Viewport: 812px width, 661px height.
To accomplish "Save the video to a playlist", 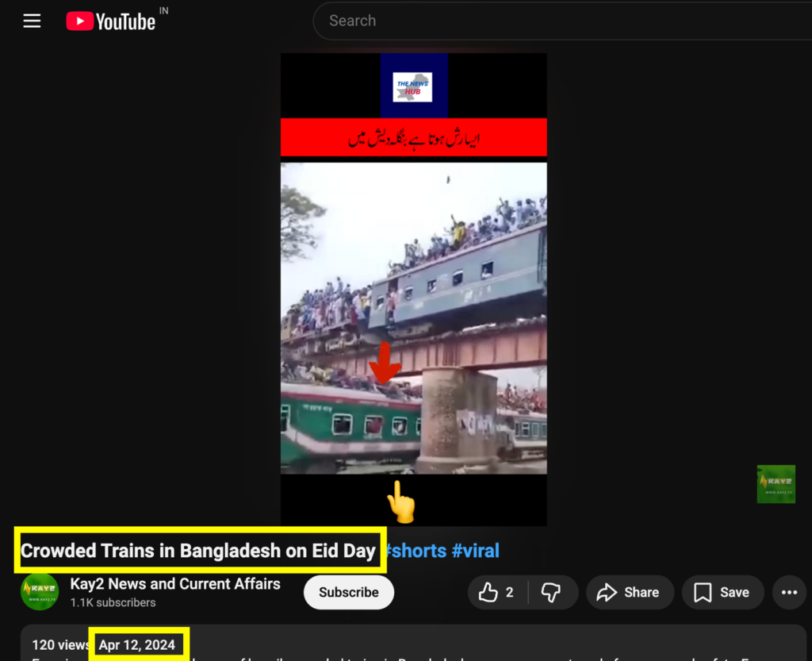I will click(722, 592).
